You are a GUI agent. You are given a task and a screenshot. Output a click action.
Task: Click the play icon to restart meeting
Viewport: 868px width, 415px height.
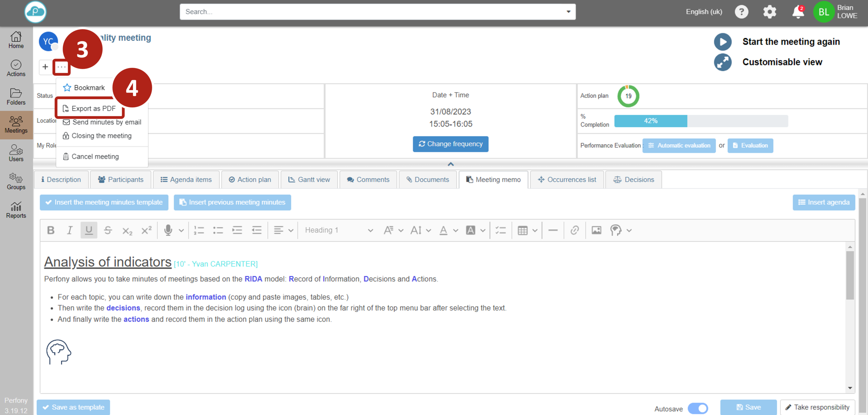pos(722,42)
